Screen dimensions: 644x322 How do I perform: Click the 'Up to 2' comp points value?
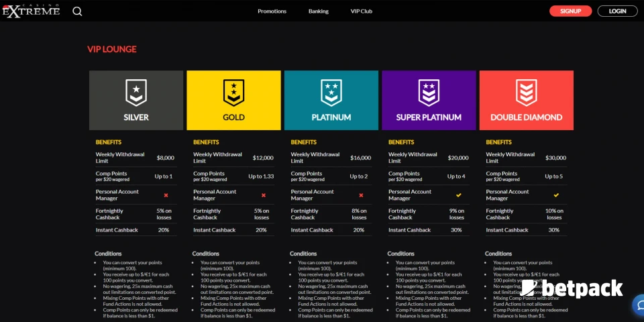(x=358, y=176)
